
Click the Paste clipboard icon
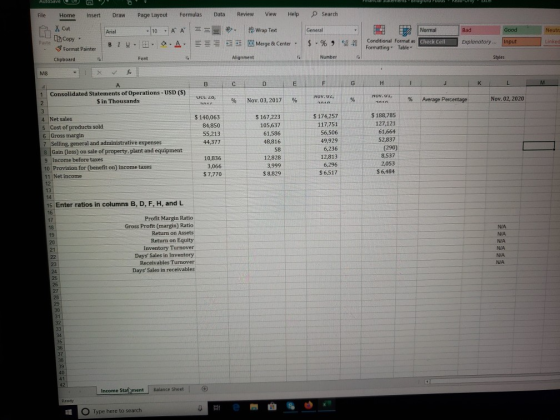pyautogui.click(x=45, y=32)
